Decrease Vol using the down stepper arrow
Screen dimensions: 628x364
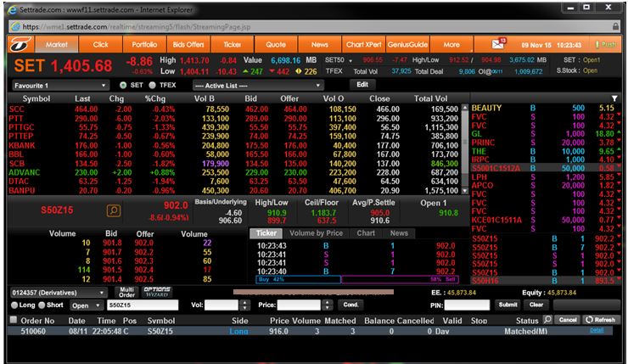coord(244,307)
